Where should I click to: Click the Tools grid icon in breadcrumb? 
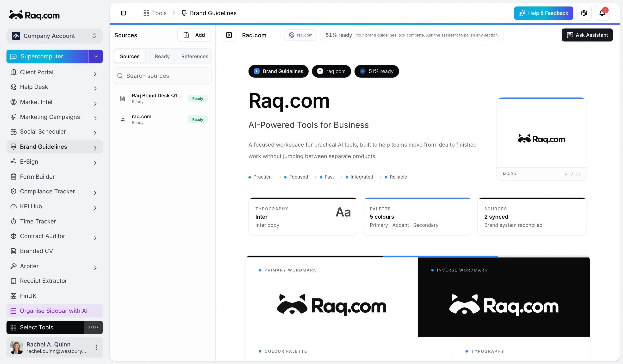click(x=146, y=13)
